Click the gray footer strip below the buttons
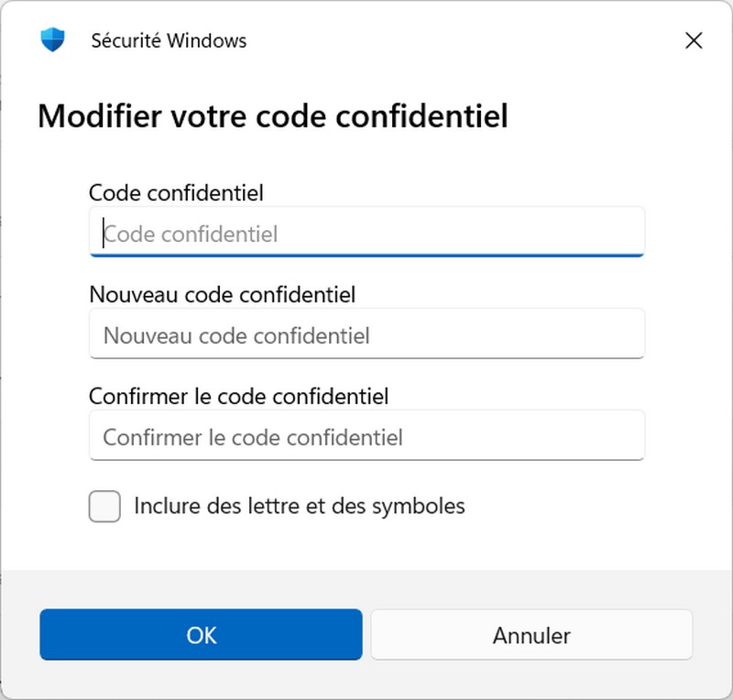Image resolution: width=733 pixels, height=700 pixels. tap(366, 680)
